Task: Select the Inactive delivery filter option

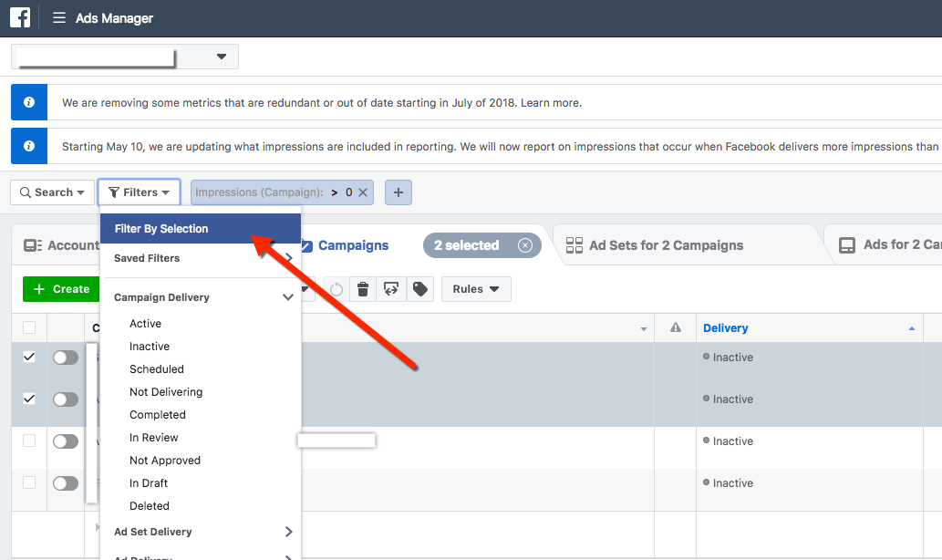Action: click(150, 346)
